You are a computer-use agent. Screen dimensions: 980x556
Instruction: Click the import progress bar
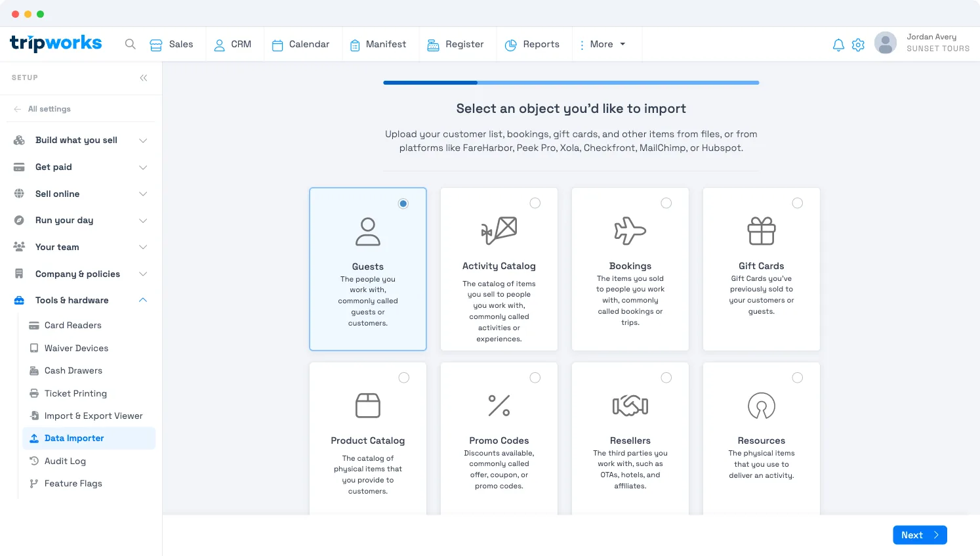click(571, 83)
